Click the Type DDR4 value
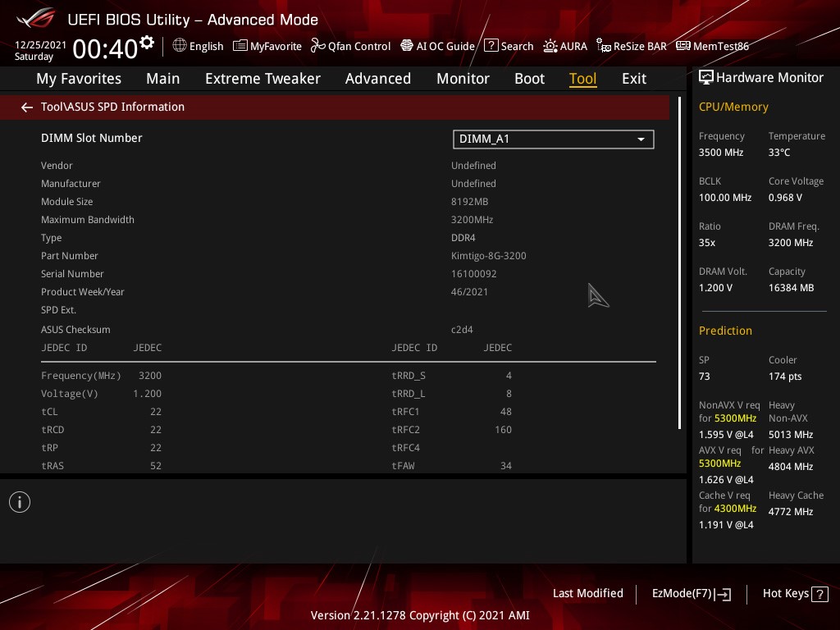Image resolution: width=840 pixels, height=630 pixels. click(463, 238)
